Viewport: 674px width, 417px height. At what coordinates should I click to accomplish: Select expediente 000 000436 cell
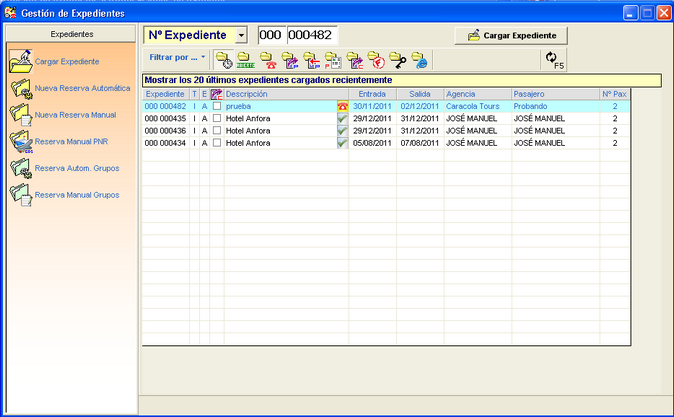point(165,131)
